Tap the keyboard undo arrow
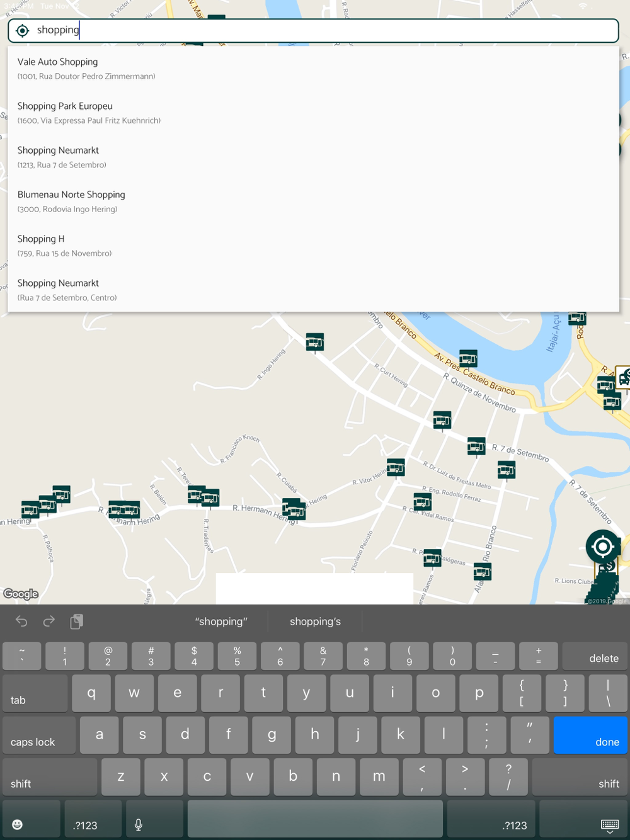 [21, 621]
